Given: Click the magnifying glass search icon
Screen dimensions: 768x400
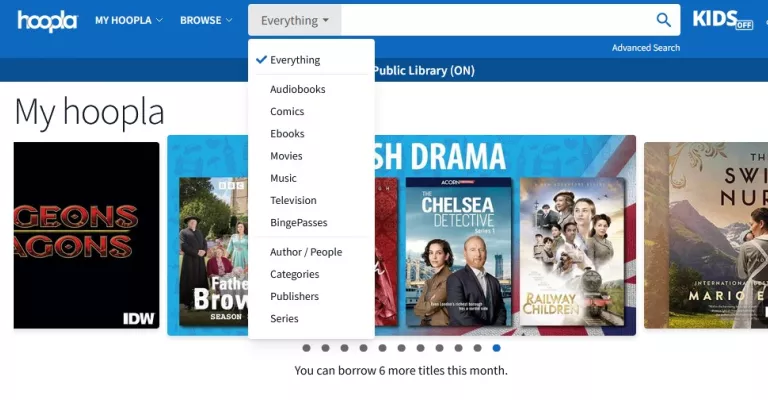Looking at the screenshot, I should [663, 20].
